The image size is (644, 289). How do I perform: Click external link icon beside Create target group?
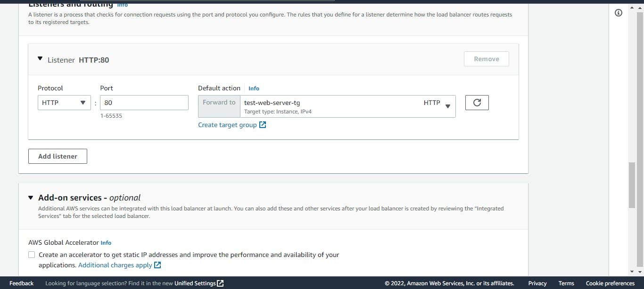[263, 125]
